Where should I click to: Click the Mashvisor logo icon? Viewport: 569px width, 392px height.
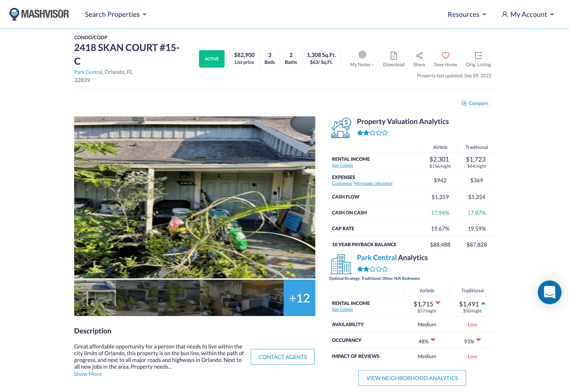point(14,14)
